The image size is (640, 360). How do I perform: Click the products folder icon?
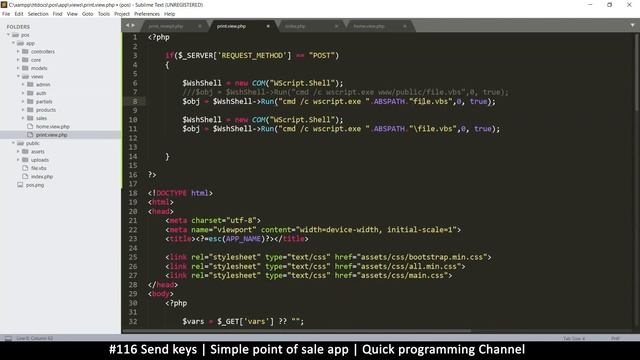click(30, 110)
